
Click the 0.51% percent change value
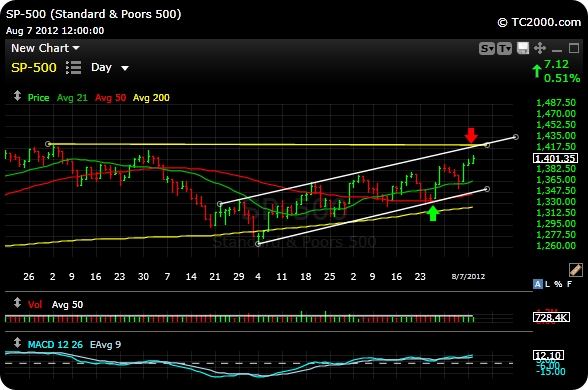pyautogui.click(x=562, y=78)
